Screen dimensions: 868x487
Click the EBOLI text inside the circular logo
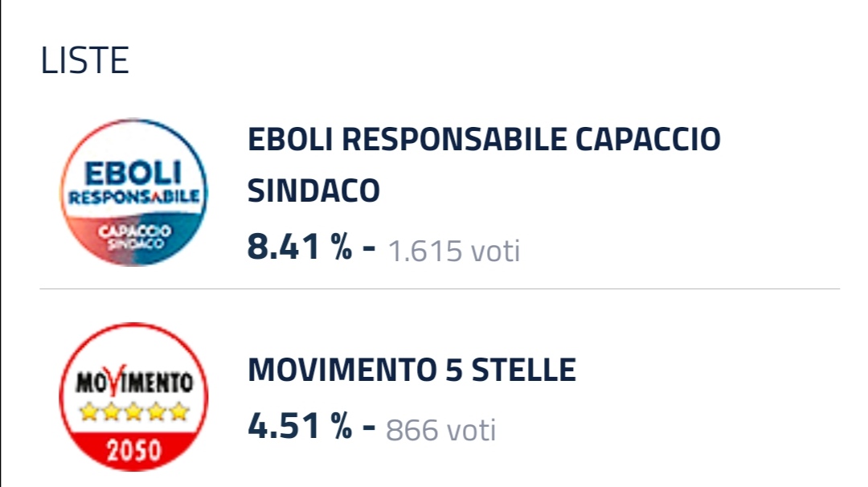pos(133,174)
